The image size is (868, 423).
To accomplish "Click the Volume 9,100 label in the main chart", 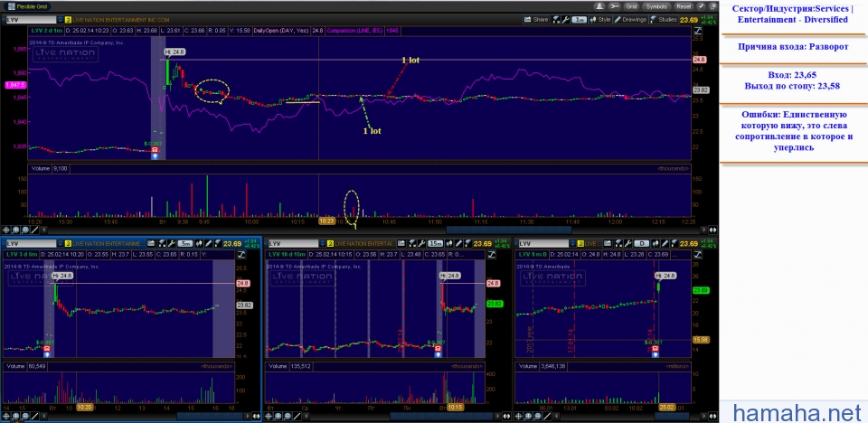I will pos(49,168).
